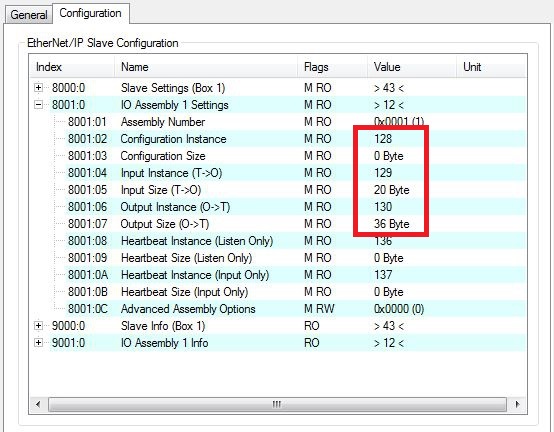Select the Input Instance (T->O) row

click(278, 173)
